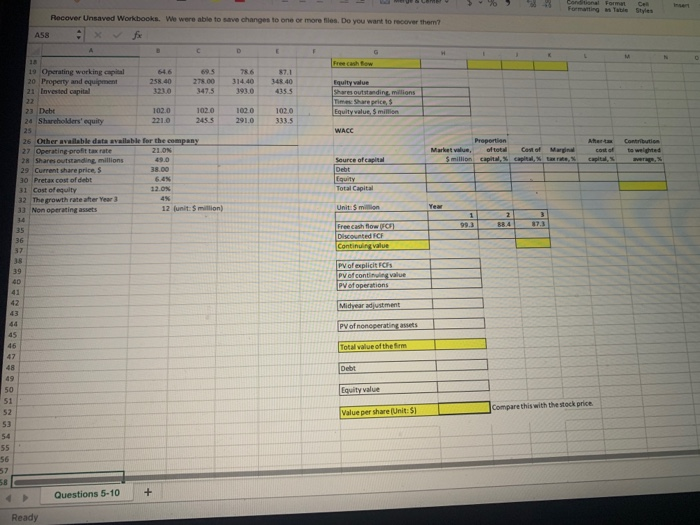Viewport: 700px width, 525px height.
Task: Select 'Cost of equity' label cell
Action: pyautogui.click(x=82, y=190)
